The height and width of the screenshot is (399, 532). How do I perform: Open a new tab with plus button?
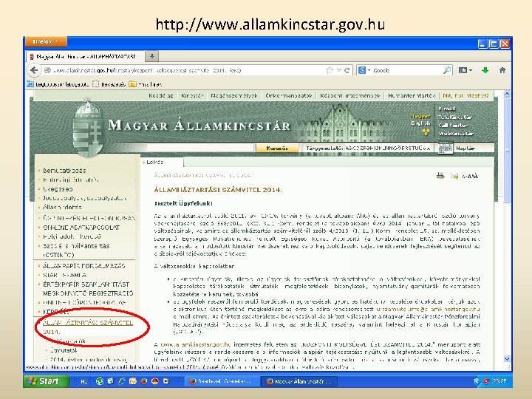click(x=152, y=56)
